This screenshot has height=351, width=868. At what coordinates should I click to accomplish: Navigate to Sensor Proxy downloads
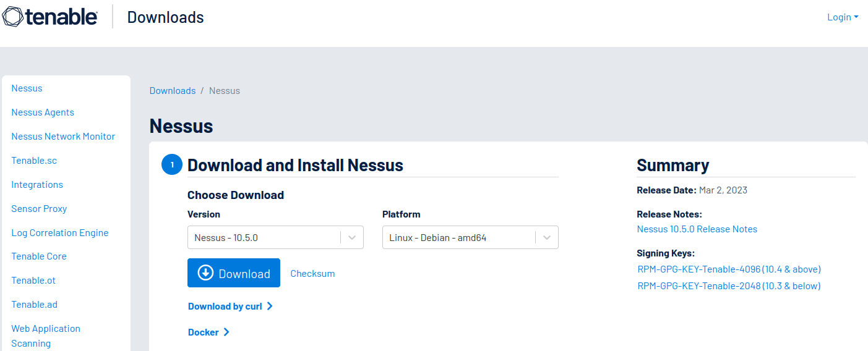point(39,209)
